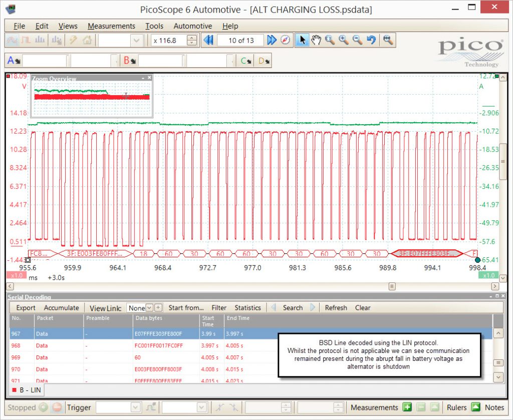The image size is (513, 420).
Task: Click Start from... button
Action: (186, 307)
